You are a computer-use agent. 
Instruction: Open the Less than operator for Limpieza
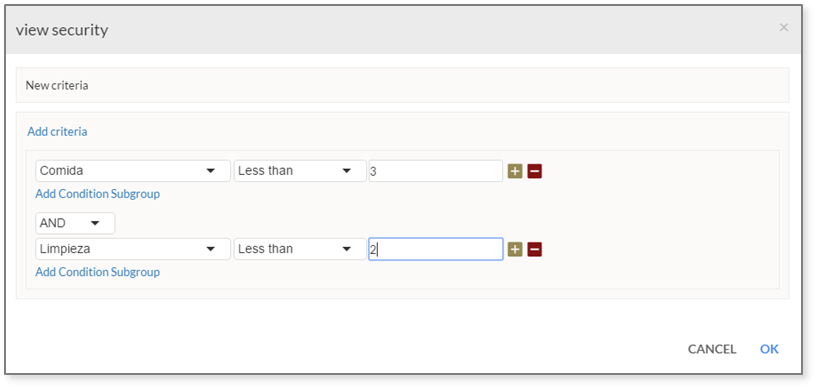click(300, 249)
